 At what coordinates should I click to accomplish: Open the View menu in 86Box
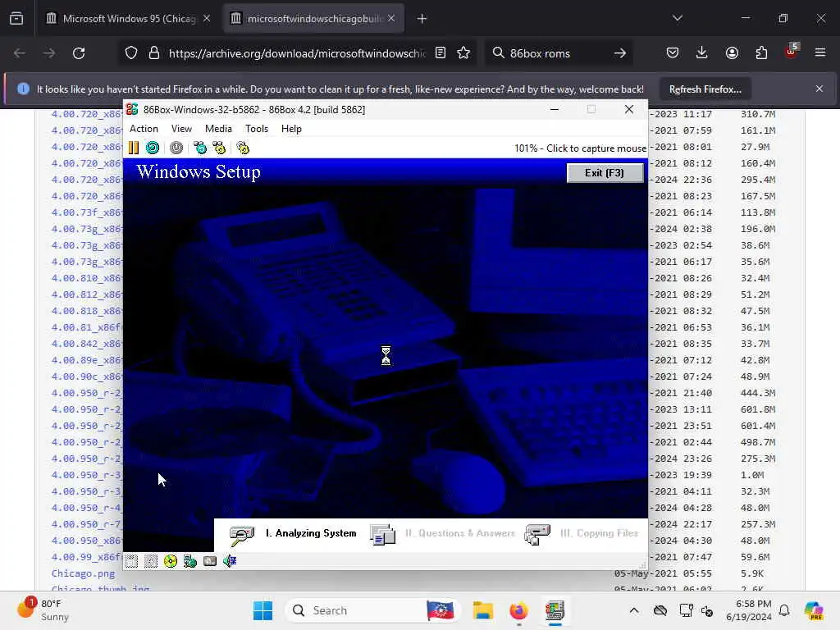181,129
